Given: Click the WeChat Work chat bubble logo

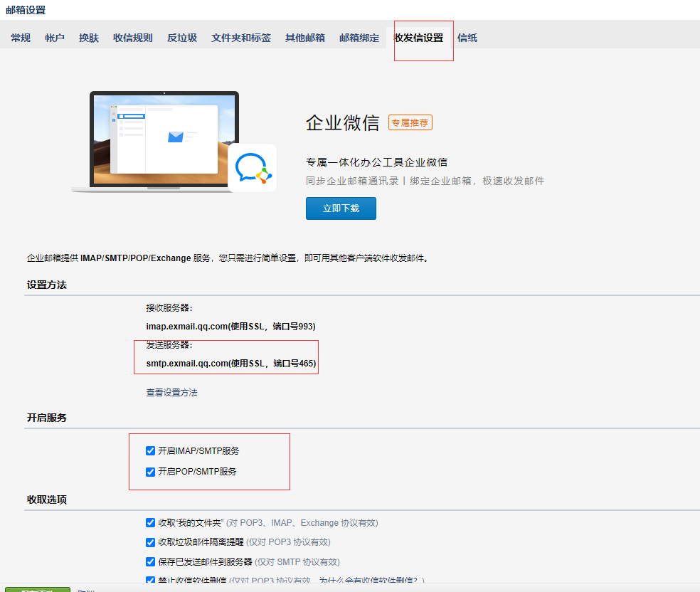Looking at the screenshot, I should [253, 168].
